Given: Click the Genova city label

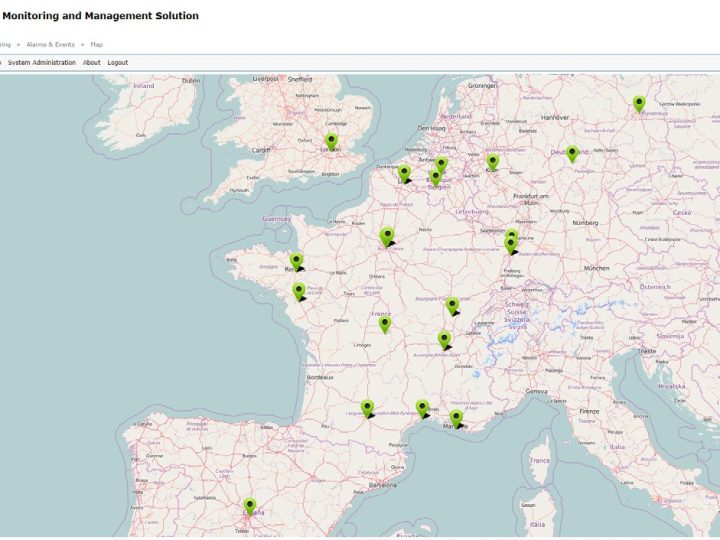Looking at the screenshot, I should click(x=536, y=391).
